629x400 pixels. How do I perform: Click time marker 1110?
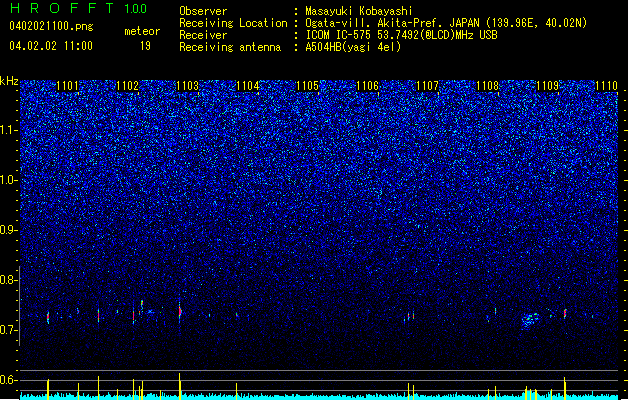pyautogui.click(x=607, y=86)
